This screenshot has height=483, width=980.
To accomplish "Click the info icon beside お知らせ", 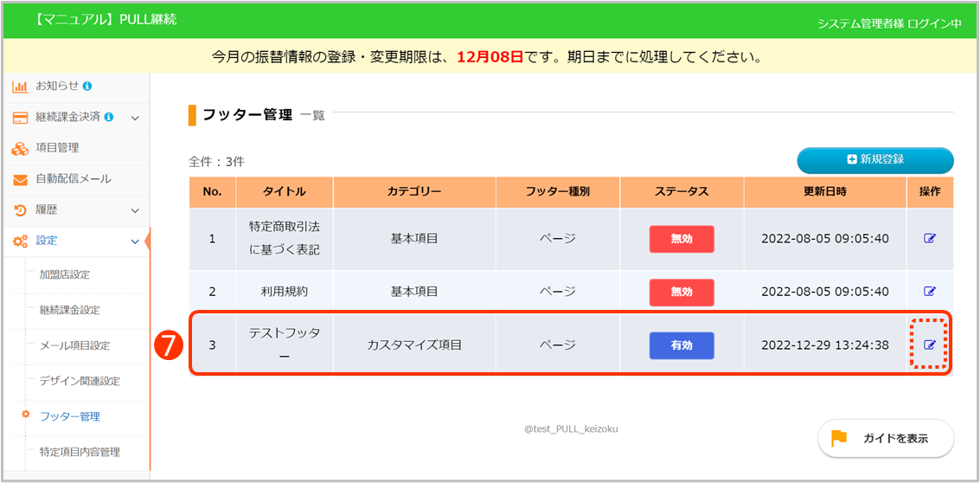I will [x=87, y=86].
